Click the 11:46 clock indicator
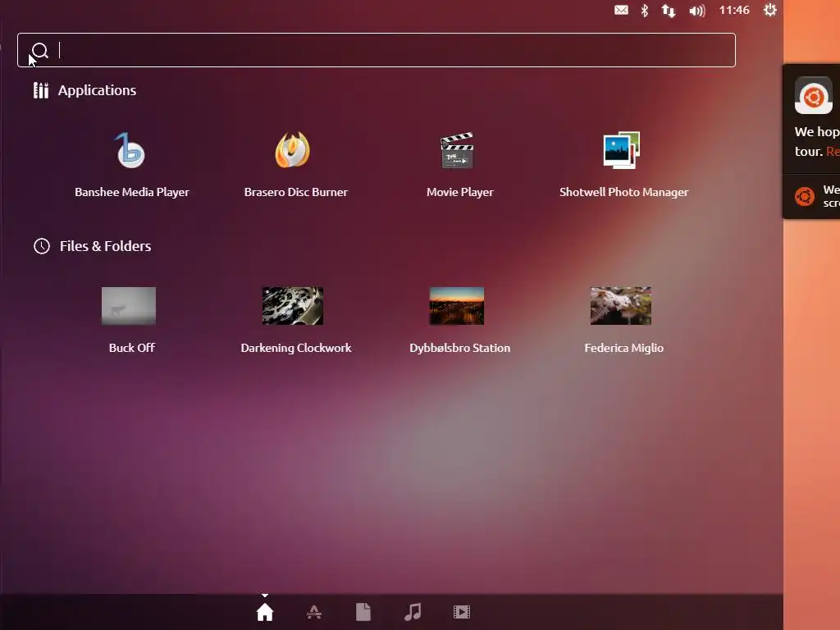This screenshot has width=840, height=630. (x=734, y=10)
